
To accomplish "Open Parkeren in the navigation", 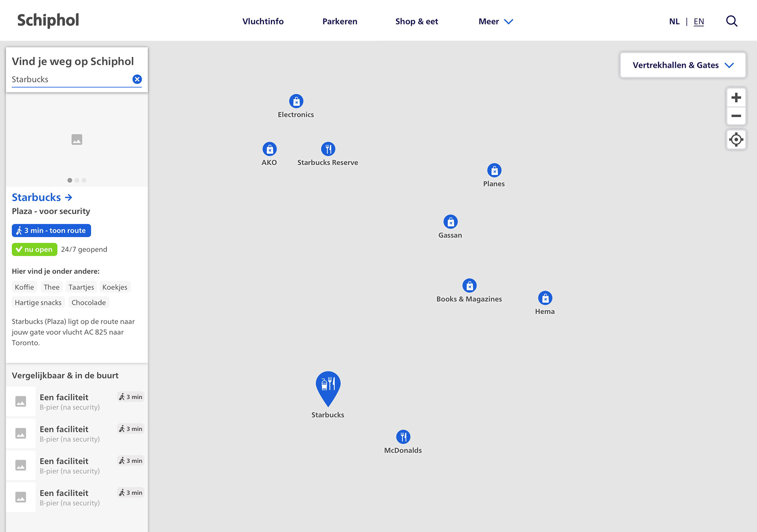I will pos(340,22).
